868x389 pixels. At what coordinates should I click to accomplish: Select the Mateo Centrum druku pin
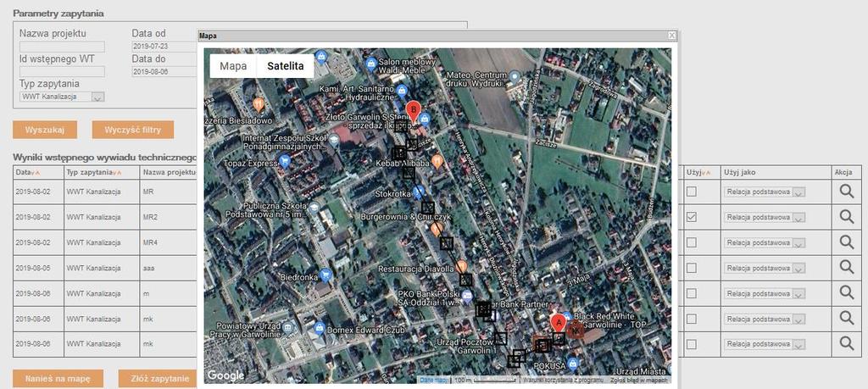[x=515, y=76]
